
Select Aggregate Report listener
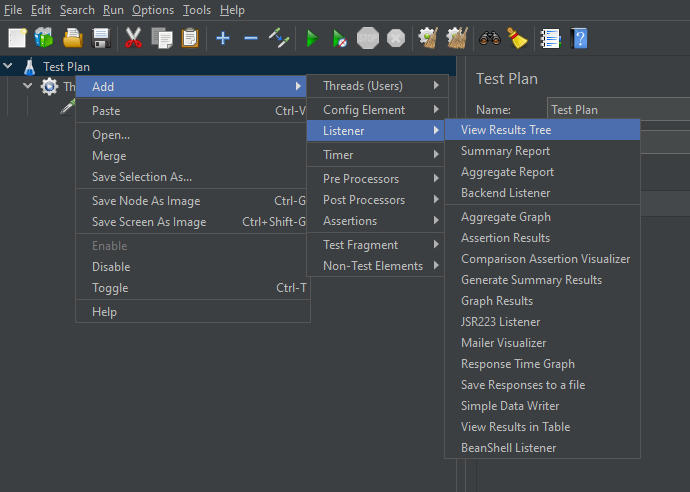tap(542, 172)
